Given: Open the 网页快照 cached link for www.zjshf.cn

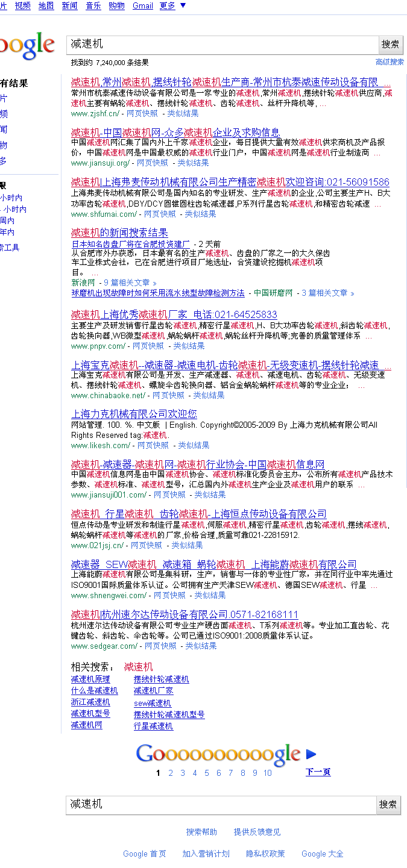Looking at the screenshot, I should pyautogui.click(x=142, y=113).
